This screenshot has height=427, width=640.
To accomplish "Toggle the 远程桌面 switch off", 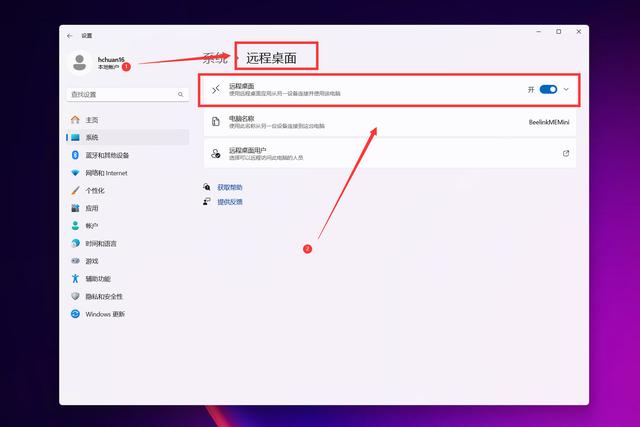I will (548, 89).
